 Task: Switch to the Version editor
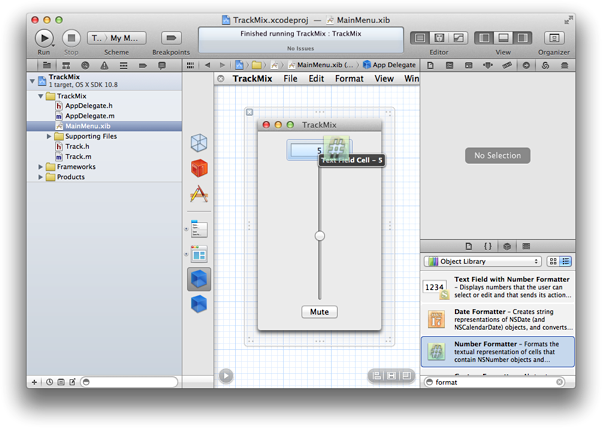click(x=458, y=38)
